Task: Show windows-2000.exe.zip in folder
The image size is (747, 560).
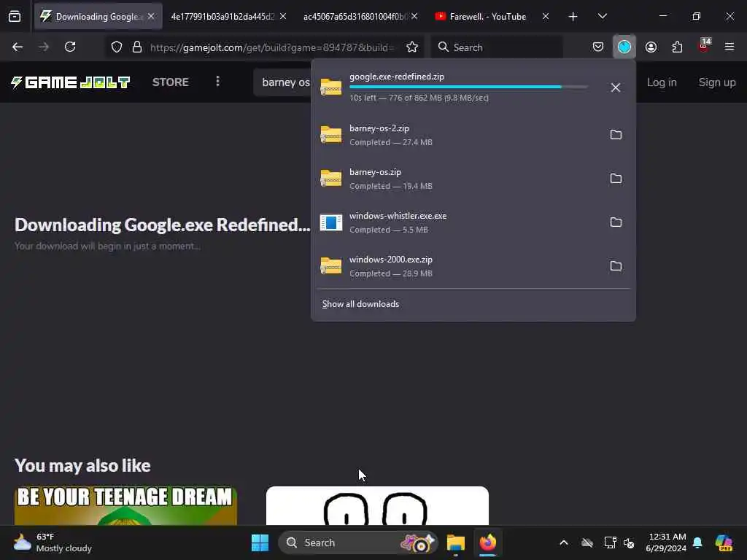Action: (616, 266)
